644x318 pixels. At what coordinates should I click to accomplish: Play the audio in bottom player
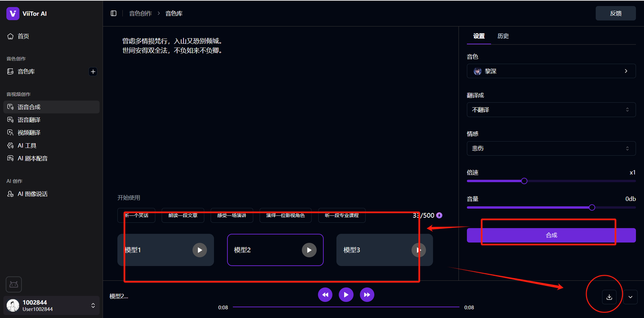coord(346,295)
